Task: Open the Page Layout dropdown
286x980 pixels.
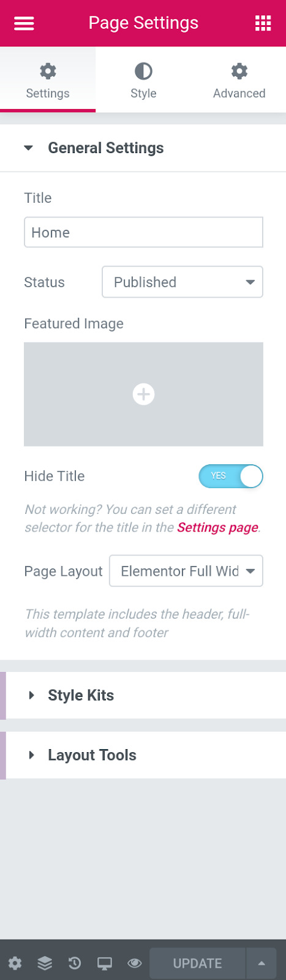Action: pos(186,571)
